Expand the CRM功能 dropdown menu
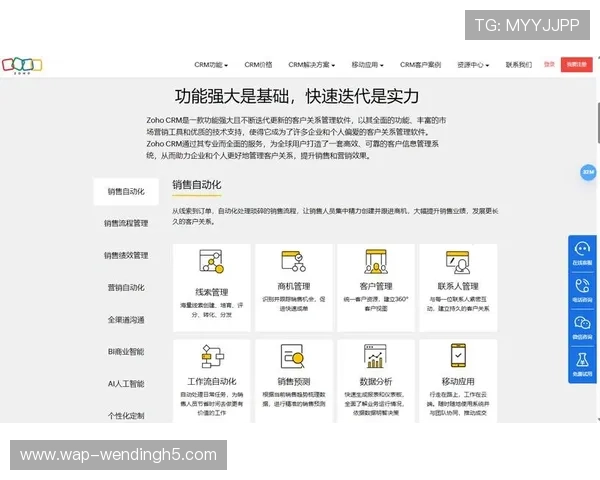 click(x=211, y=65)
